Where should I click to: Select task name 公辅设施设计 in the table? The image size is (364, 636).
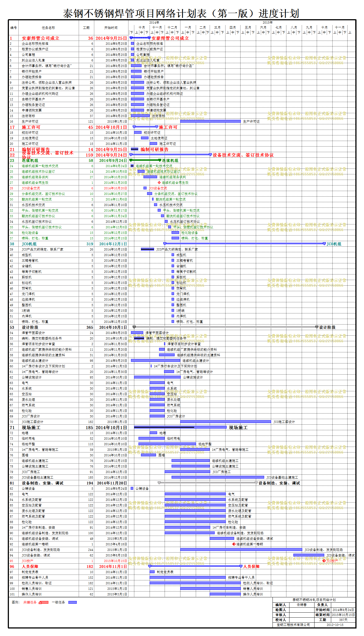tap(32, 377)
